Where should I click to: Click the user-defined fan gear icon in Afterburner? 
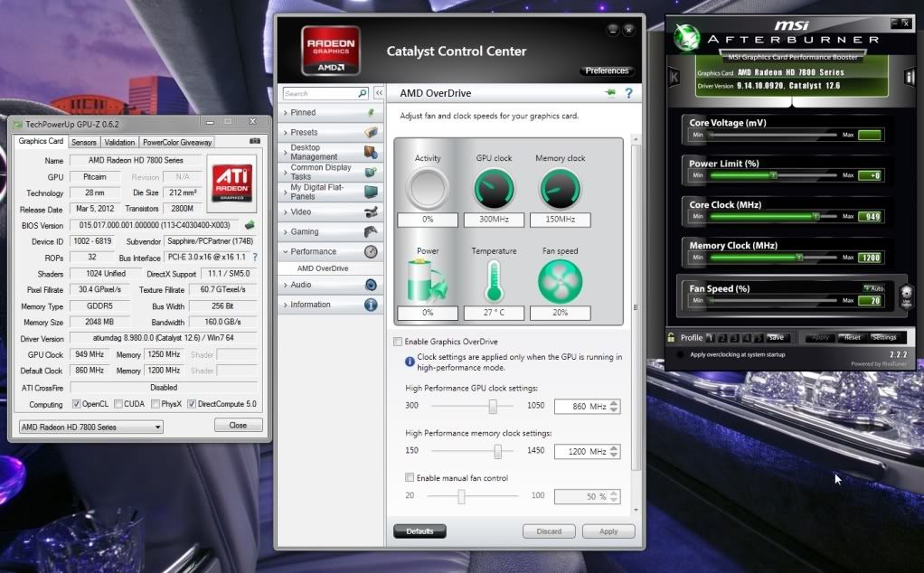pos(906,295)
